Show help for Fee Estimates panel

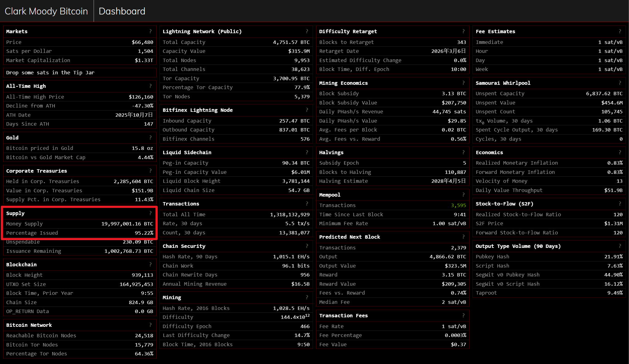(620, 31)
